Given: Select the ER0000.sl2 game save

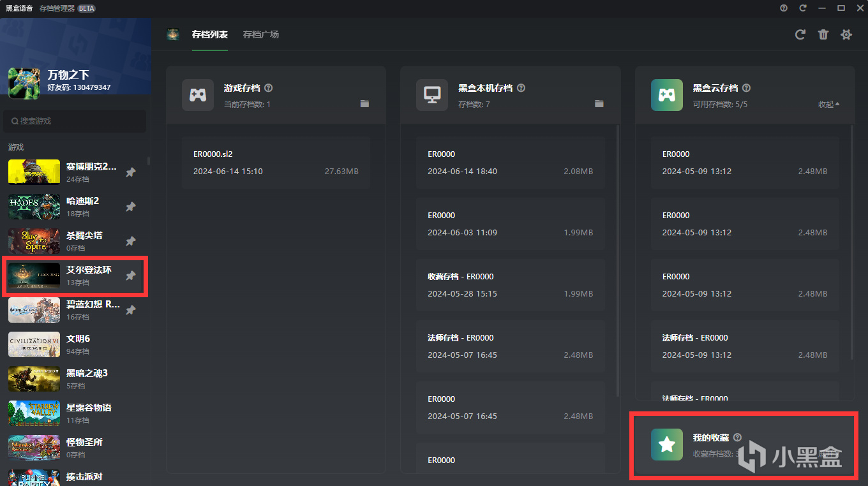Looking at the screenshot, I should coord(276,163).
